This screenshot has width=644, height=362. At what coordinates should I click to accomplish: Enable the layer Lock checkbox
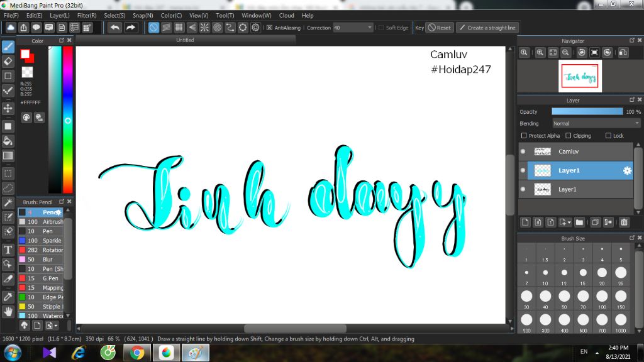[x=608, y=136]
